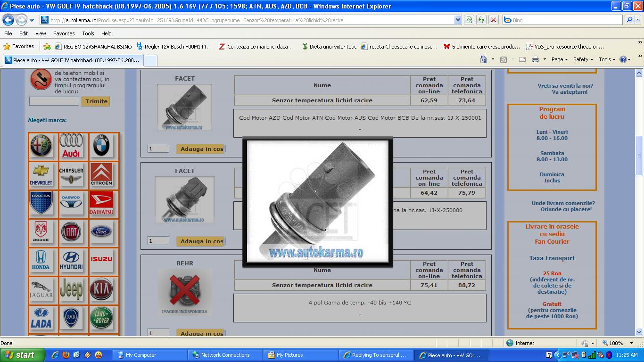Switch to Network Connections taskbar window
The image size is (644, 362).
225,355
